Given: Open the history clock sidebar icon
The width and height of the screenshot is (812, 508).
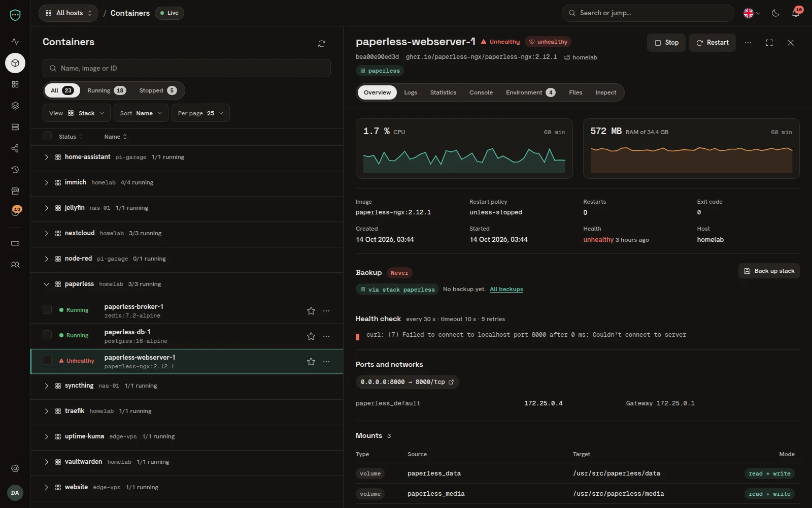Looking at the screenshot, I should click(15, 170).
